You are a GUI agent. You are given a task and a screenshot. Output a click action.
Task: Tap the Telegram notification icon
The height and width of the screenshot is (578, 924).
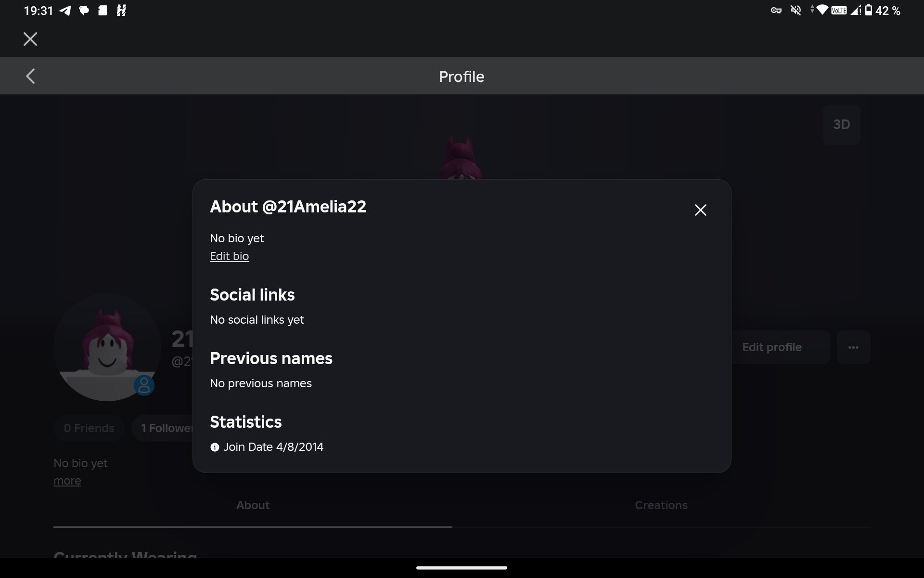(x=65, y=11)
